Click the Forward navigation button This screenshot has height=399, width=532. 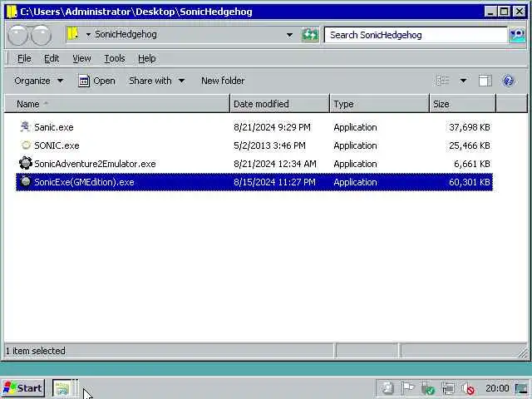(x=41, y=35)
